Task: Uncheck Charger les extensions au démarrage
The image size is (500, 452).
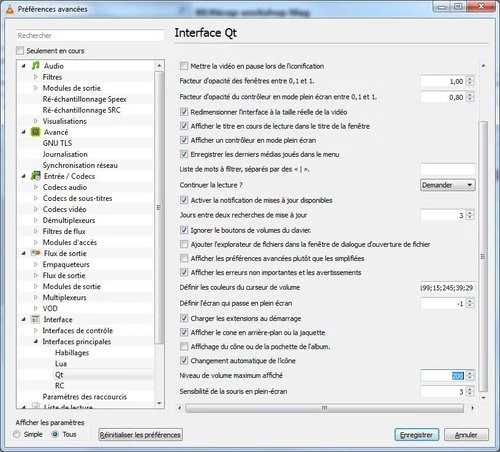Action: coord(184,318)
